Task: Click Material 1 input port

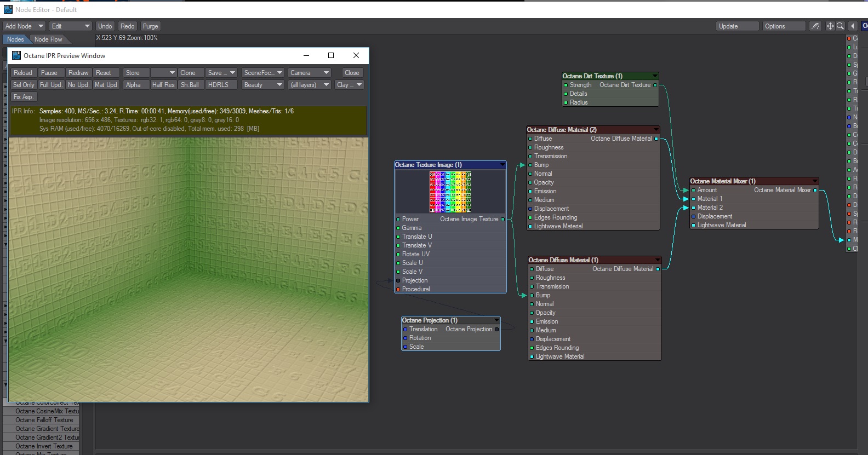Action: pyautogui.click(x=693, y=199)
